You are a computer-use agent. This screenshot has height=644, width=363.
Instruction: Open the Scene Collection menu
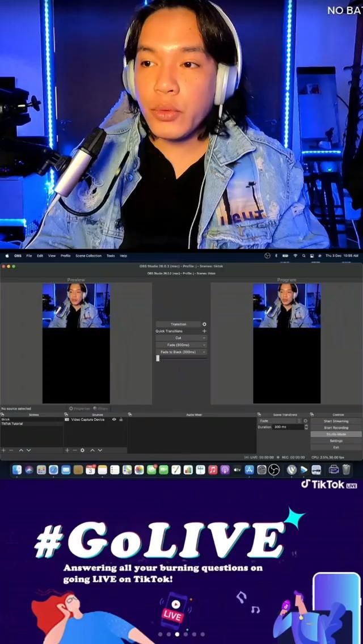point(88,256)
